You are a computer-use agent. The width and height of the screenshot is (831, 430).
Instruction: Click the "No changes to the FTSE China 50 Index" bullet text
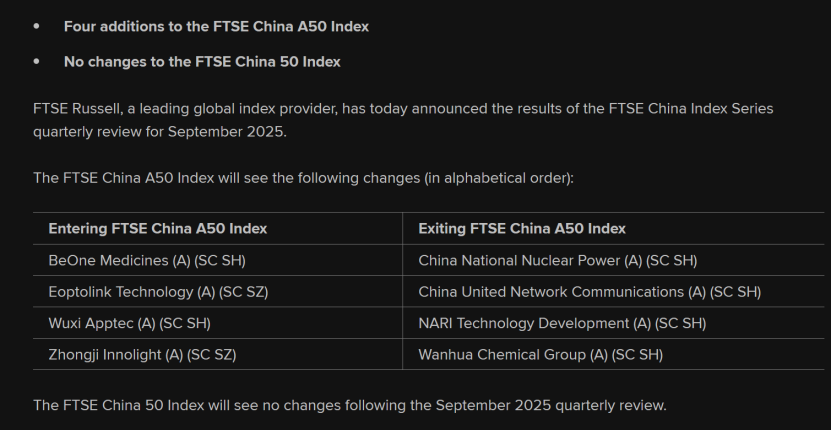(x=202, y=62)
